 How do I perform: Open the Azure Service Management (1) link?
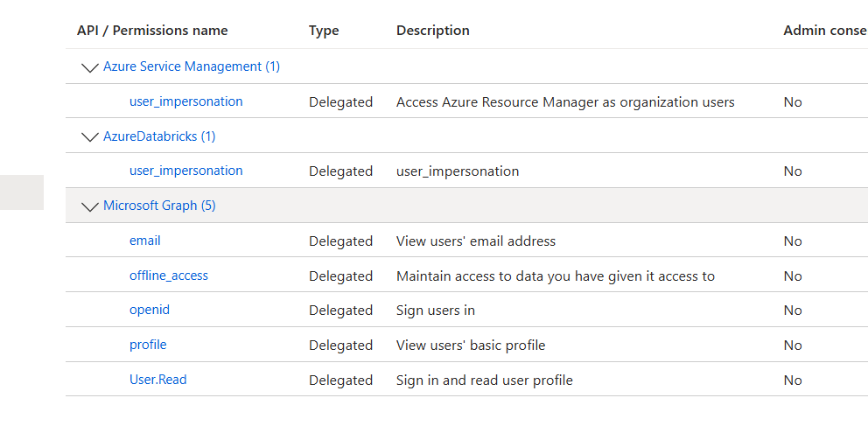pyautogui.click(x=191, y=66)
